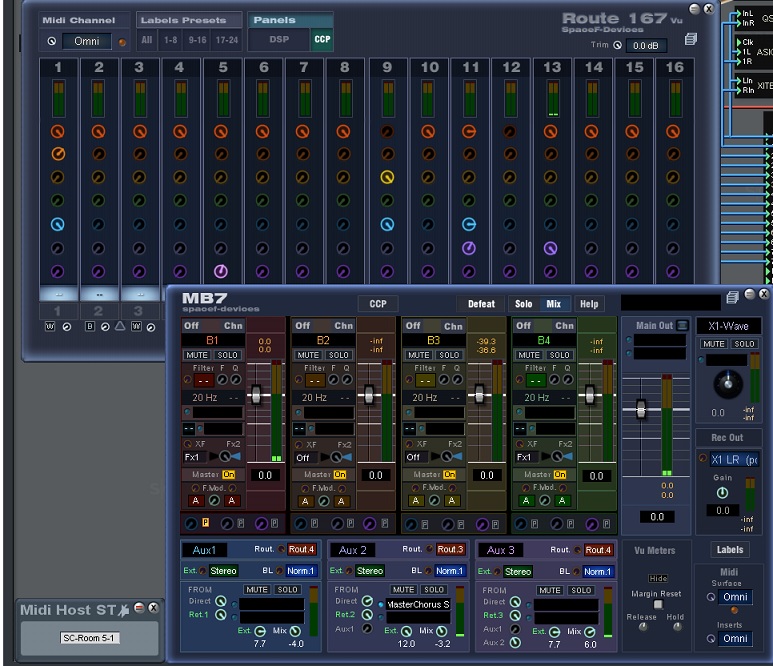Click the SC-Room 5-1 field in Midi Host
The width and height of the screenshot is (773, 666).
click(x=89, y=638)
